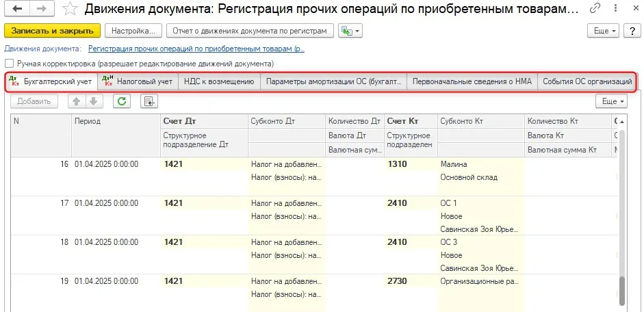Open События ОС организаций tab
The image size is (644, 312).
point(587,81)
